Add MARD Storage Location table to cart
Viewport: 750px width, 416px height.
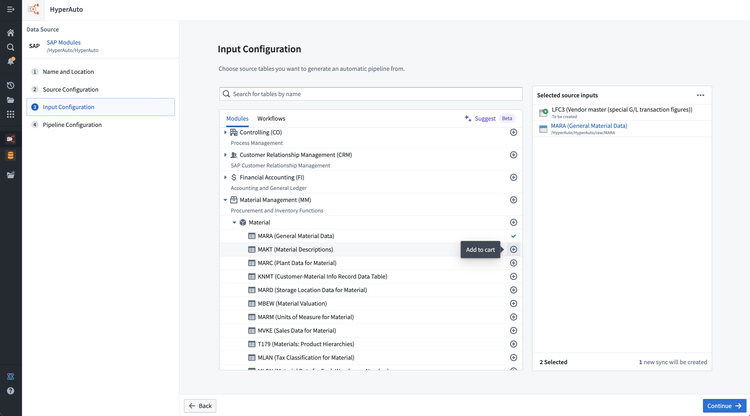513,290
